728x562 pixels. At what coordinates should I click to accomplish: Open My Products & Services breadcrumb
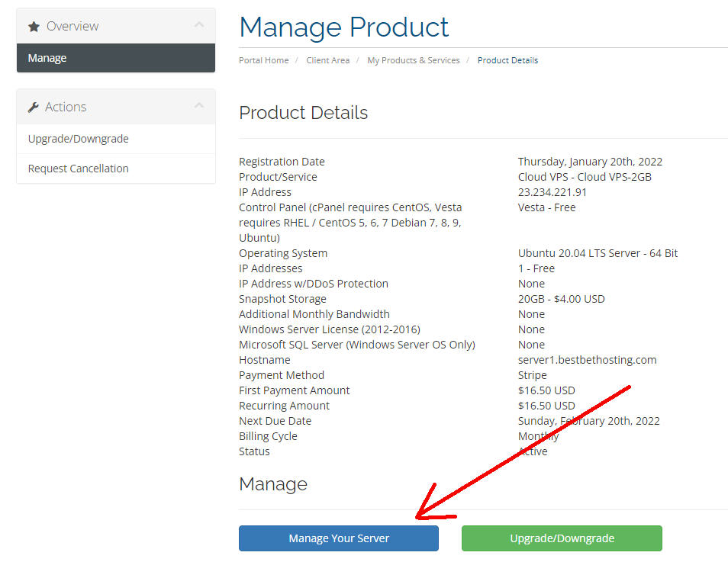[x=413, y=60]
